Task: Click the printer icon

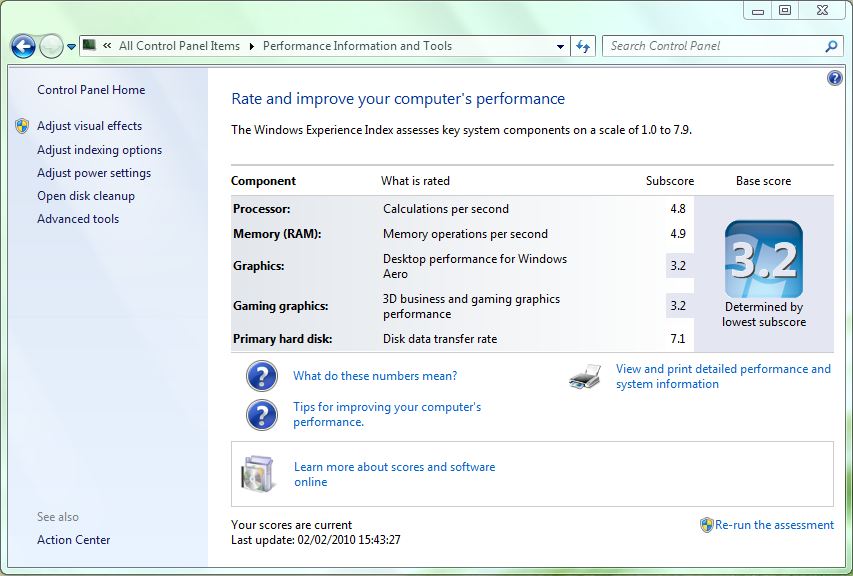Action: pyautogui.click(x=585, y=376)
